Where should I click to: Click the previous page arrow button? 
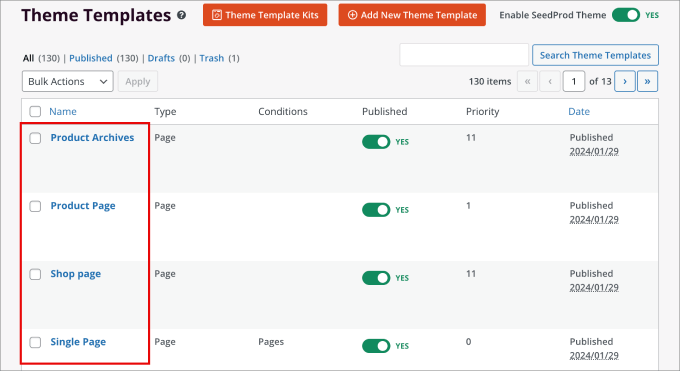[x=550, y=81]
